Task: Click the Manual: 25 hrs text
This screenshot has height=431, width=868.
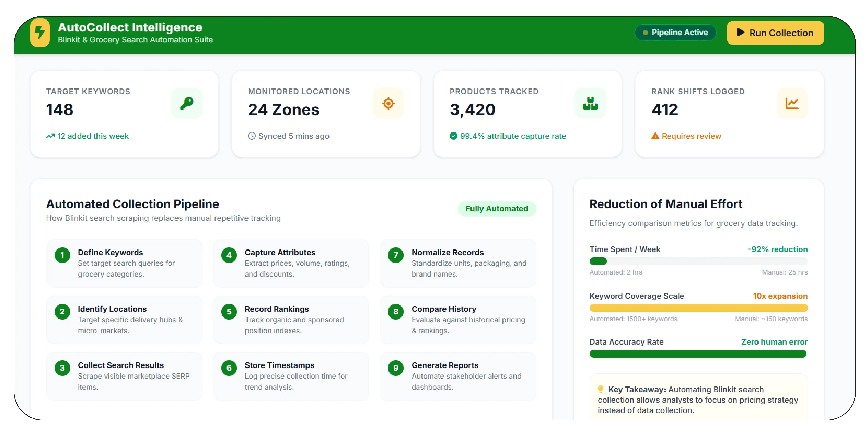Action: (x=785, y=272)
